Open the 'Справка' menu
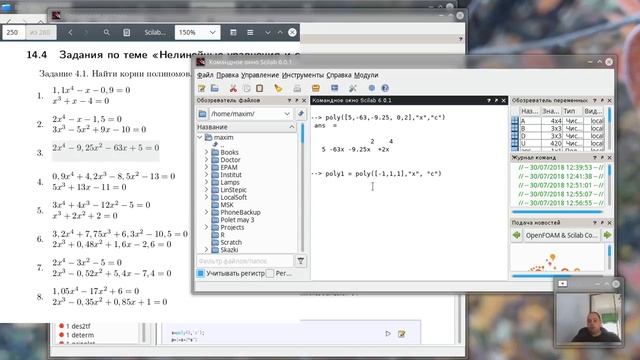 click(x=339, y=75)
